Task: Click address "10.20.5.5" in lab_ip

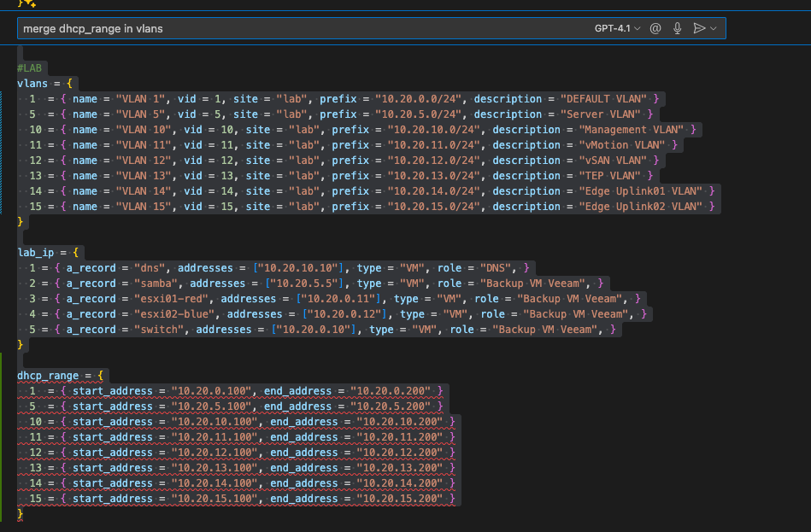Action: tap(304, 284)
